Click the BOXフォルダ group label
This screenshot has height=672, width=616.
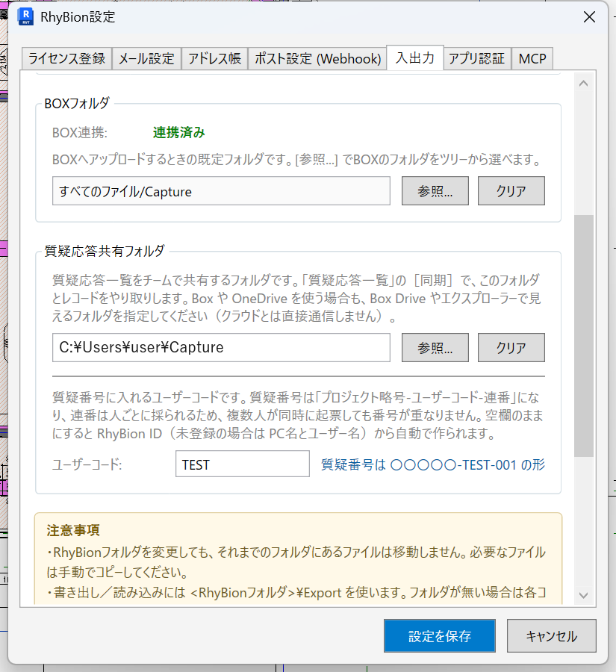77,103
